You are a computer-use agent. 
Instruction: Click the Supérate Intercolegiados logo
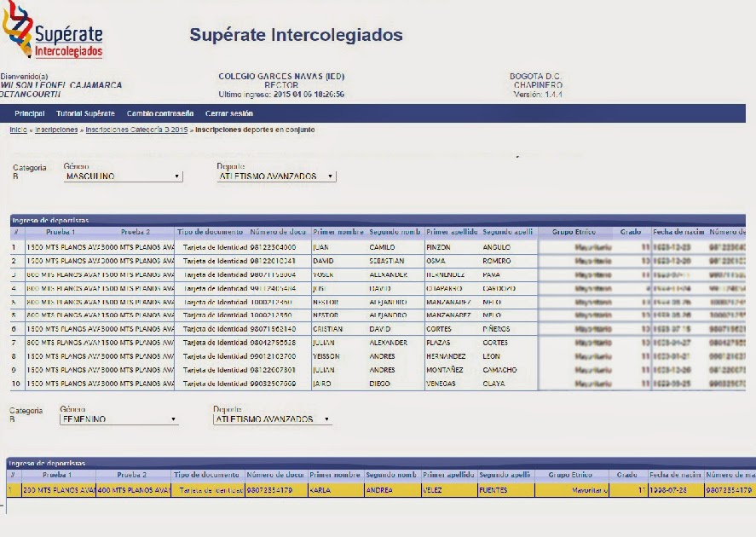coord(53,30)
